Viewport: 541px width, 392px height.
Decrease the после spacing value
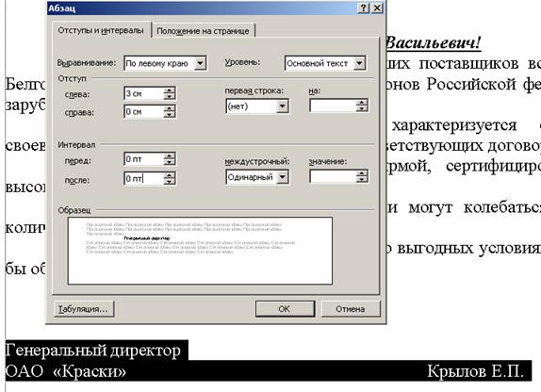[169, 182]
